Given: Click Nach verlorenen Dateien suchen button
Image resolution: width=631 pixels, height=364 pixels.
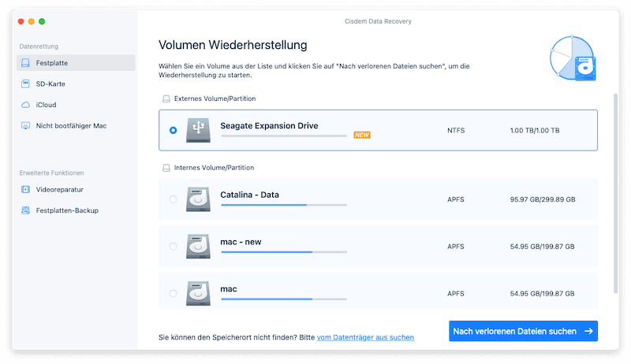Looking at the screenshot, I should [x=523, y=331].
